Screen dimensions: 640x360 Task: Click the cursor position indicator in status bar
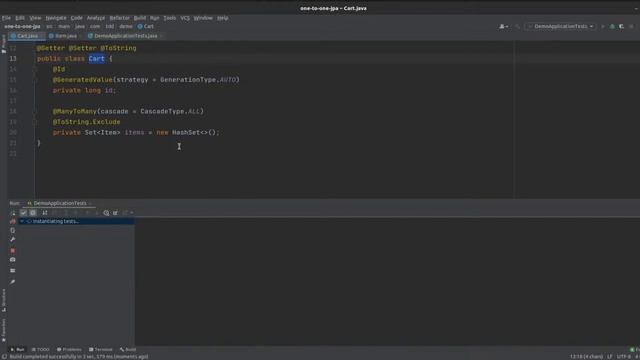pyautogui.click(x=586, y=357)
